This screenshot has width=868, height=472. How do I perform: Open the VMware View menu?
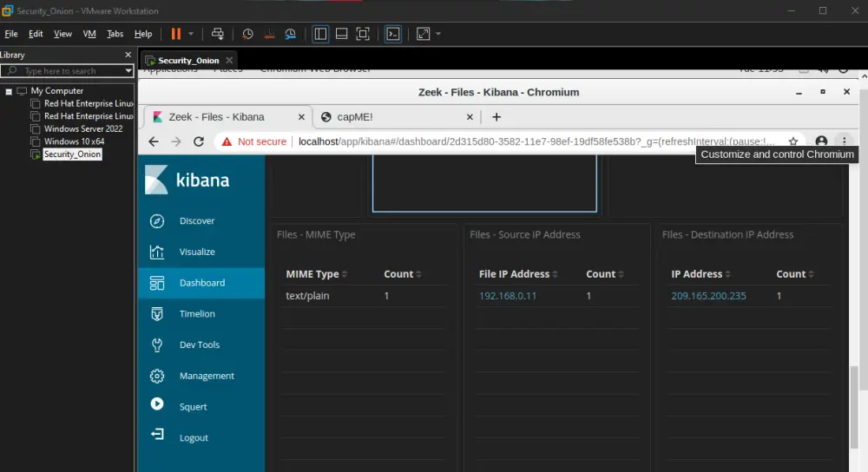[x=62, y=34]
